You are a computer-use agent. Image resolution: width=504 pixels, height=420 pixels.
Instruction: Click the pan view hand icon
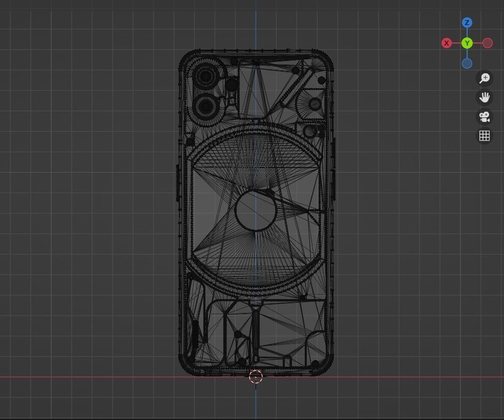(485, 97)
